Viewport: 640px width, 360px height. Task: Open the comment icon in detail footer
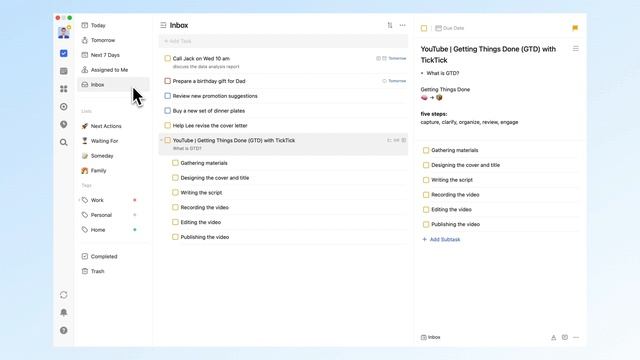coord(564,338)
